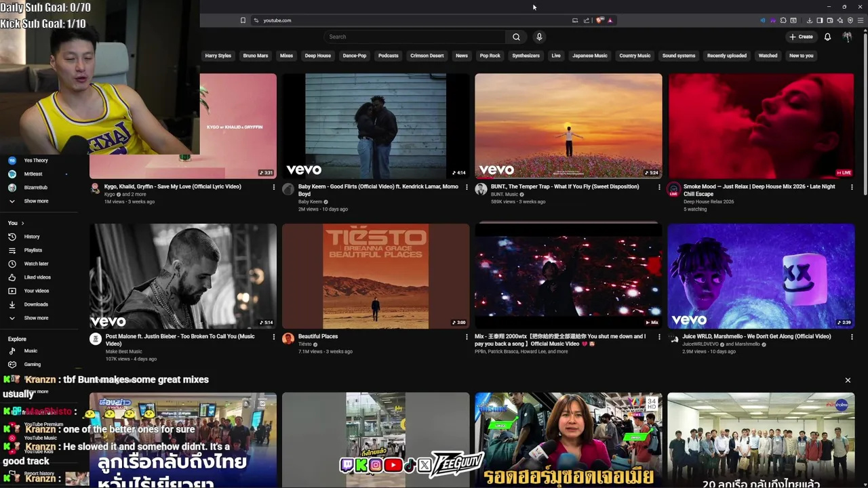
Task: Open options menu for Beautiful Places video
Action: (467, 337)
